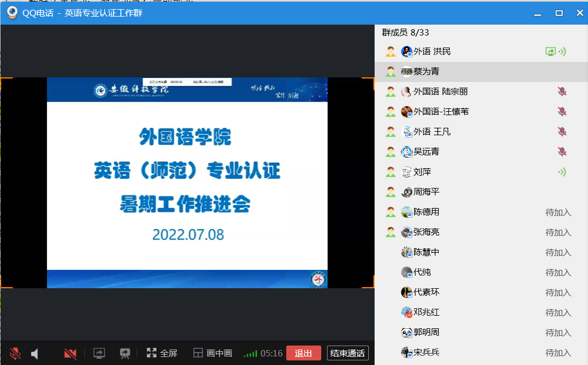The height and width of the screenshot is (365, 588).
Task: Click the shared presentation slide
Action: pyautogui.click(x=187, y=182)
